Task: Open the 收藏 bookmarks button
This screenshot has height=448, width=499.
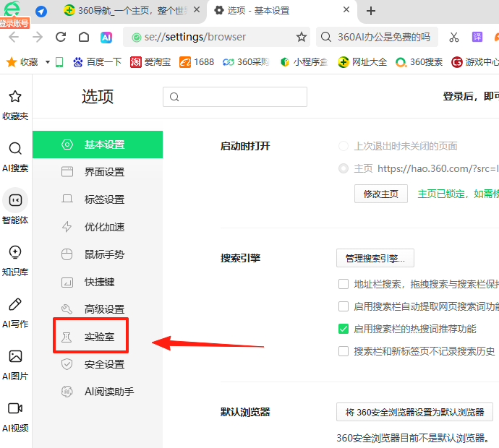Action: click(x=22, y=62)
